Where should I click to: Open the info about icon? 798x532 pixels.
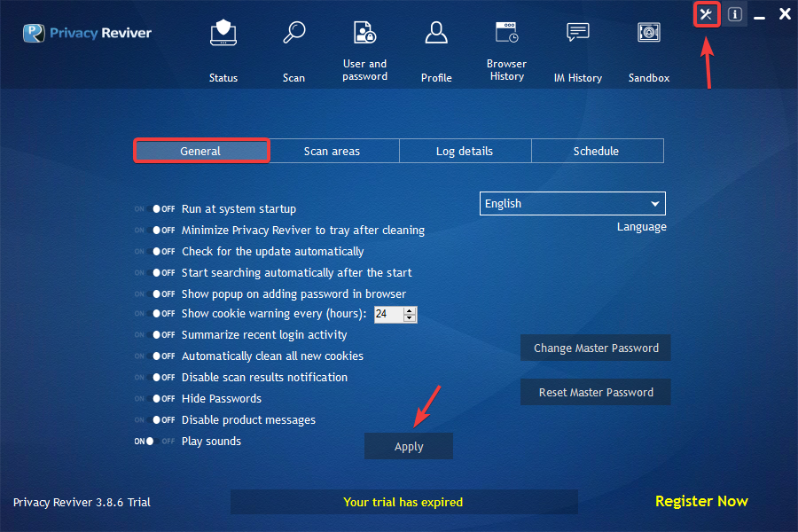point(734,14)
